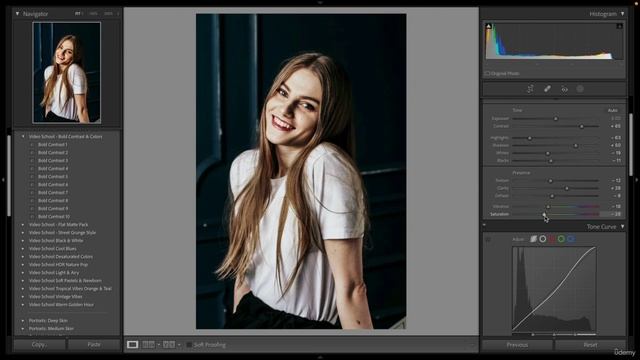Collapse the Video School - Bold Contrast & Colors group
Image resolution: width=640 pixels, height=360 pixels.
(x=23, y=136)
